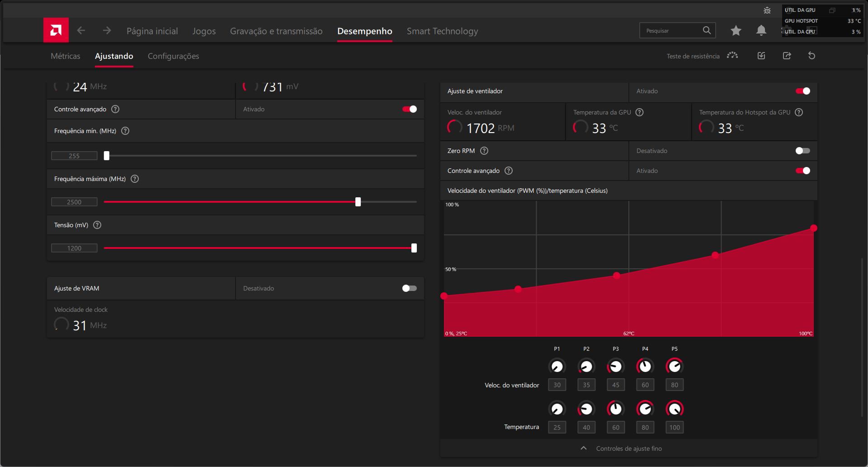This screenshot has width=868, height=467.
Task: Open the Jogos menu tab
Action: pyautogui.click(x=204, y=31)
